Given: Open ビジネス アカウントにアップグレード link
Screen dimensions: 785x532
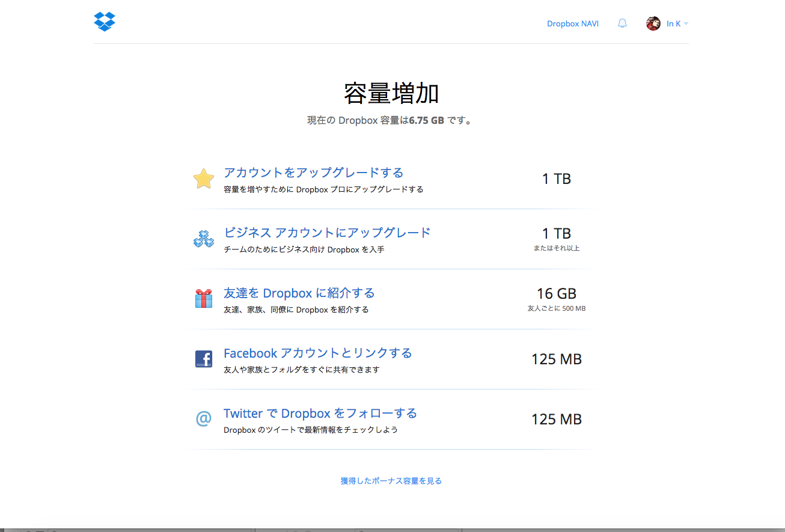Looking at the screenshot, I should click(327, 233).
